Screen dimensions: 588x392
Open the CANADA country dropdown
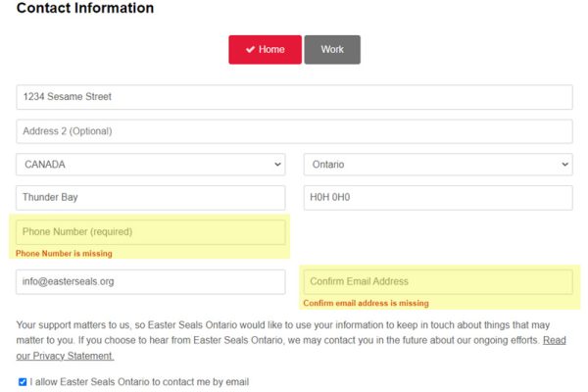(150, 165)
